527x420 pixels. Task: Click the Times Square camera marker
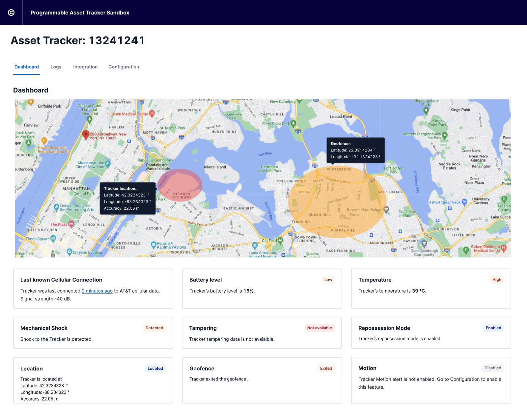coord(53,238)
